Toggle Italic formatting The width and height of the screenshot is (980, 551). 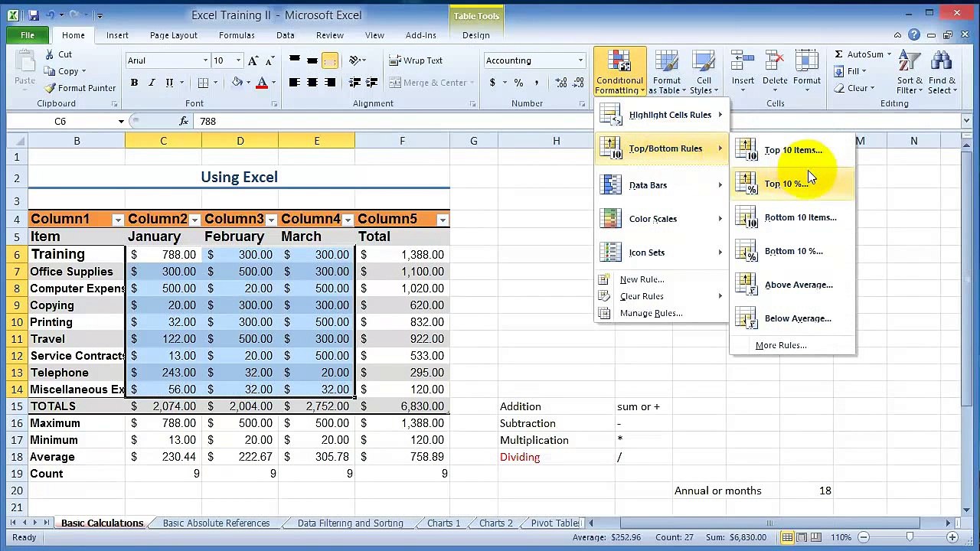[x=152, y=83]
